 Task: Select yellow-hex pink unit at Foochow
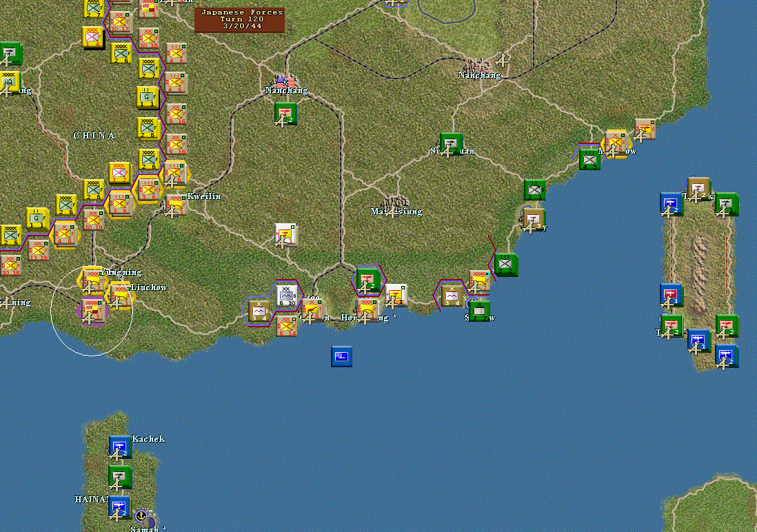pos(616,144)
